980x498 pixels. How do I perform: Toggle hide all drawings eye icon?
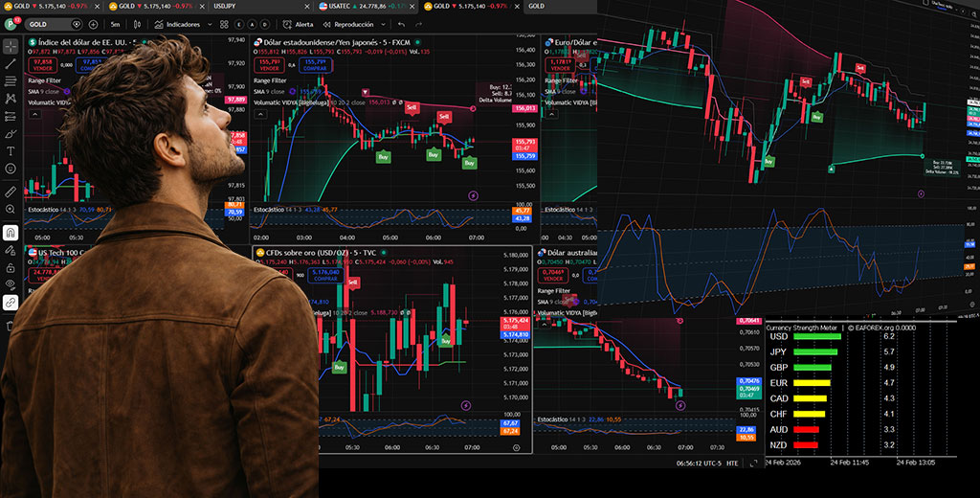point(11,283)
